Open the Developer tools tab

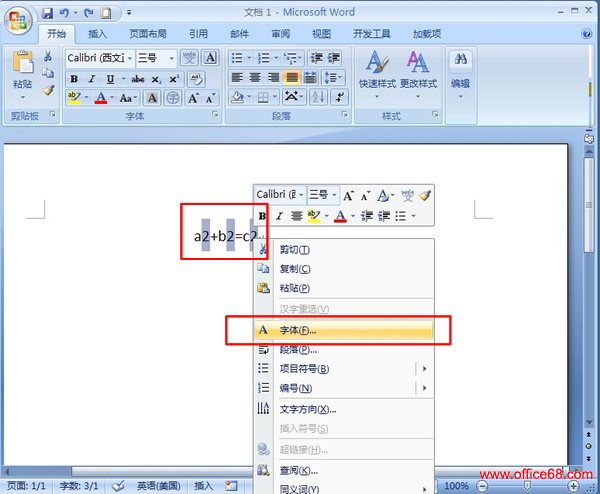click(372, 34)
